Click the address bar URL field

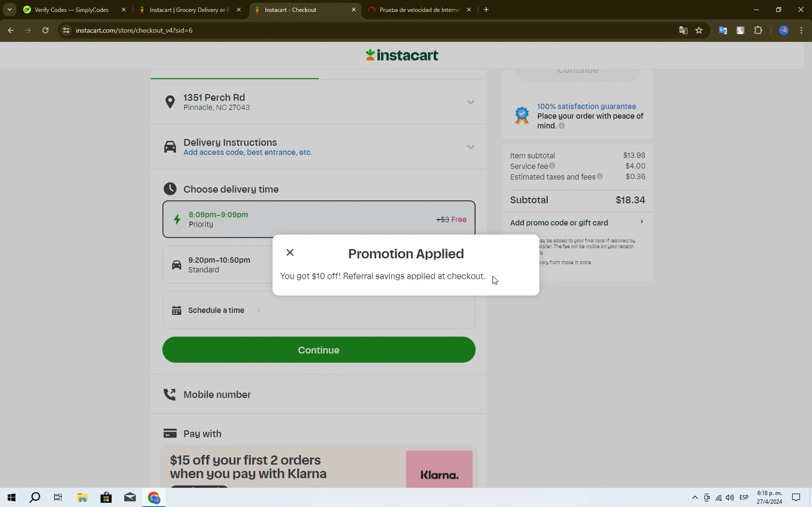[374, 30]
